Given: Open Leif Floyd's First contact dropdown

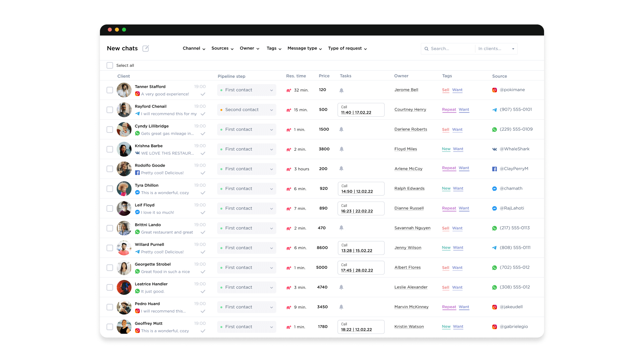Looking at the screenshot, I should (247, 208).
